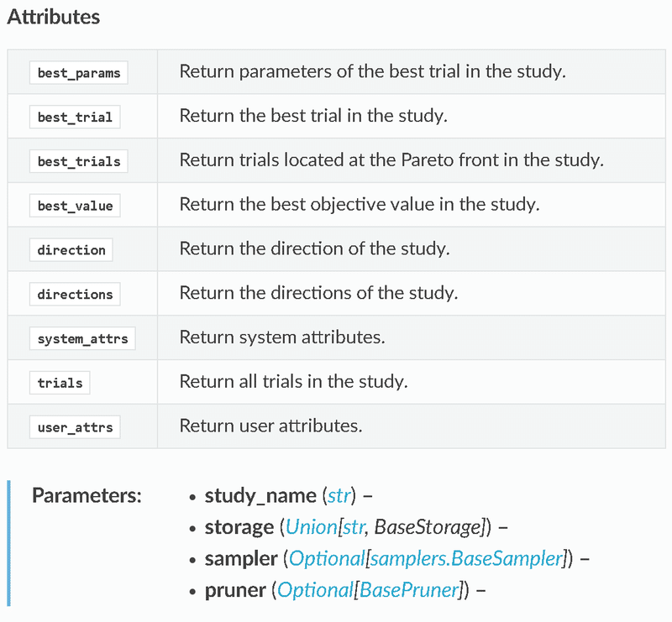The image size is (672, 622).
Task: Click the Parameters field label
Action: [87, 495]
